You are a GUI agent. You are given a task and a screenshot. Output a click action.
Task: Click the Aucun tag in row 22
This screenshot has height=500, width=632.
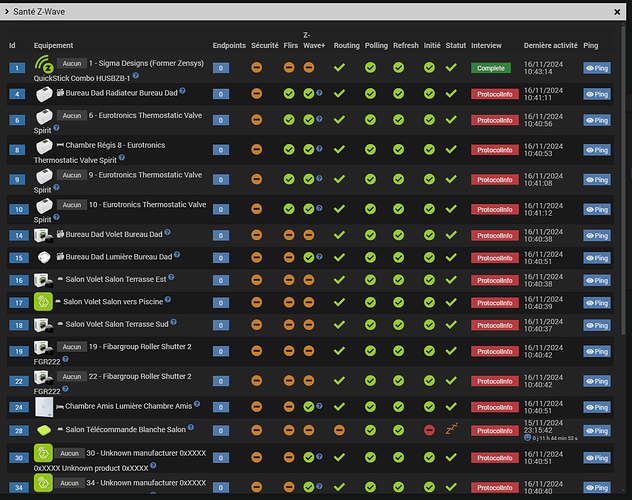72,377
